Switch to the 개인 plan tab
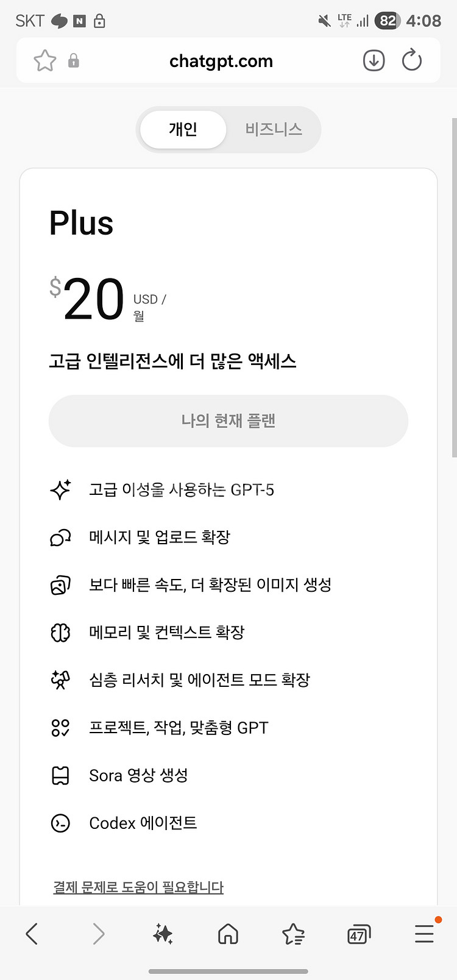Screen dimensions: 457x980 coord(183,129)
